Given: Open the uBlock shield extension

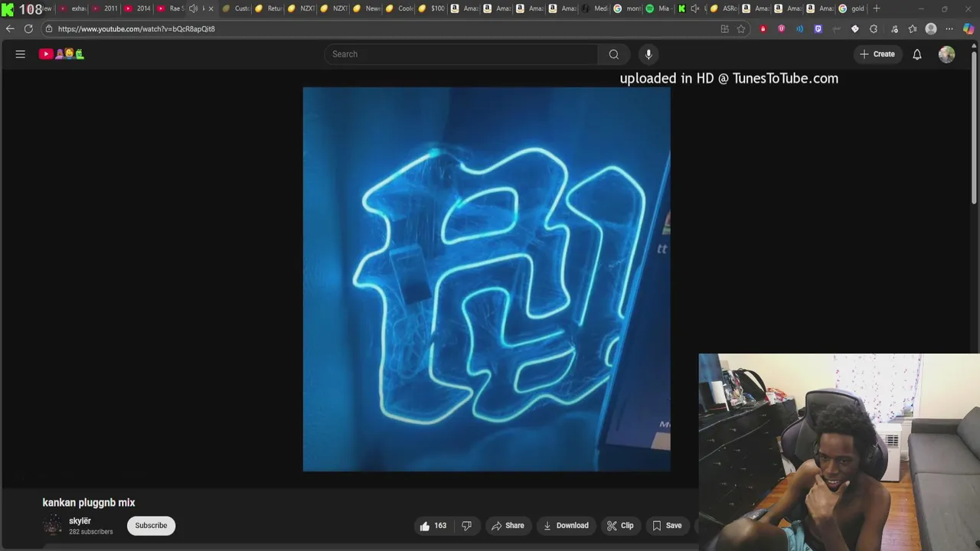Looking at the screenshot, I should 781,29.
